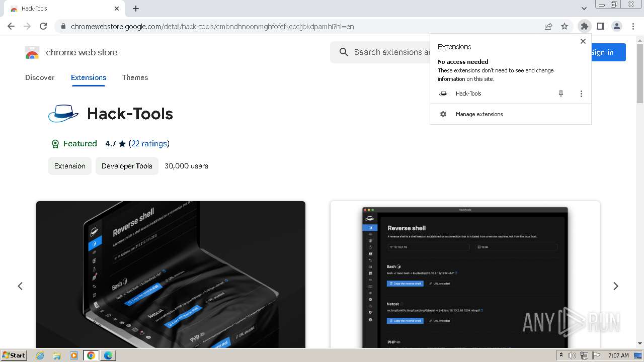
Task: Show the previous screenshot in carousel
Action: click(x=20, y=286)
